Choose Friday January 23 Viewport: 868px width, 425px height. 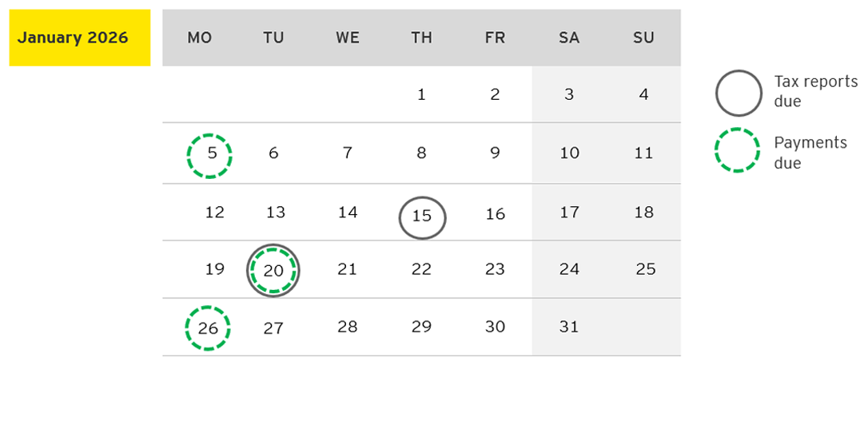(x=495, y=270)
